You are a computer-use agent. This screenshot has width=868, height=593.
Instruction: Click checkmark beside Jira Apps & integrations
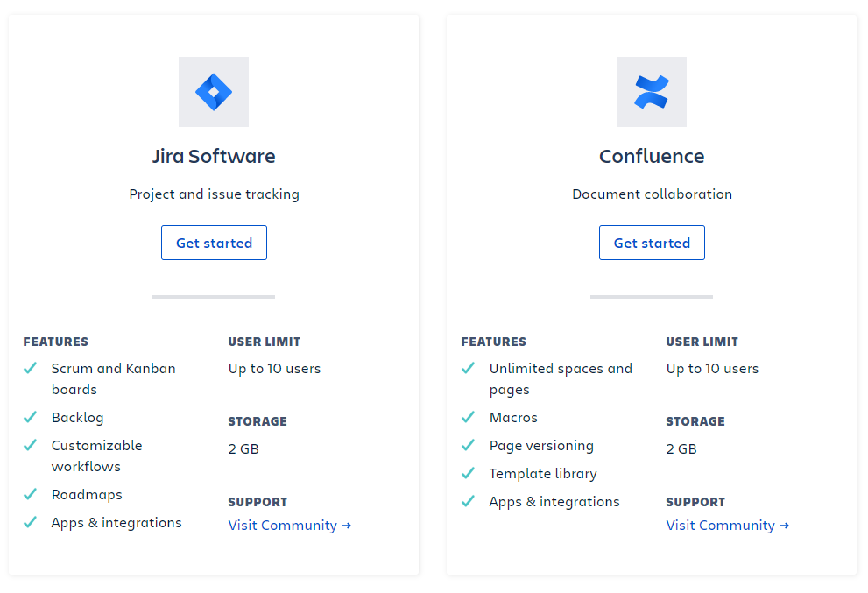[30, 522]
